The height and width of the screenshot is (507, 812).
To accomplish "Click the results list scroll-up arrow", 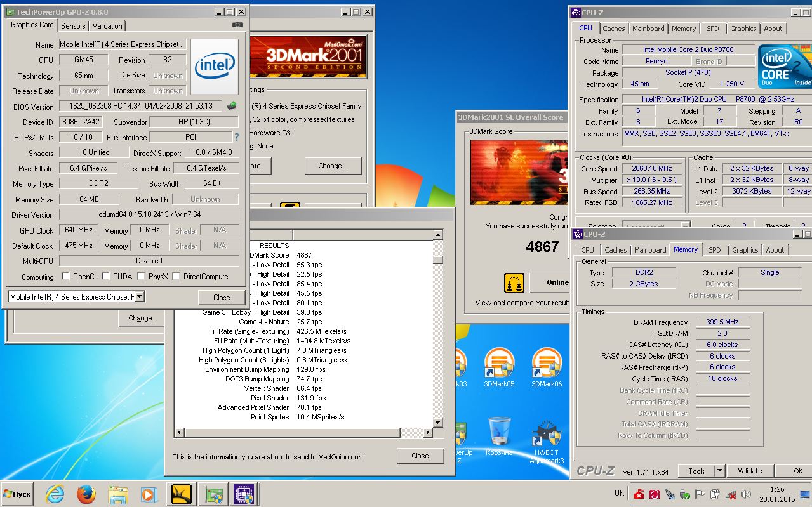I will (x=438, y=235).
